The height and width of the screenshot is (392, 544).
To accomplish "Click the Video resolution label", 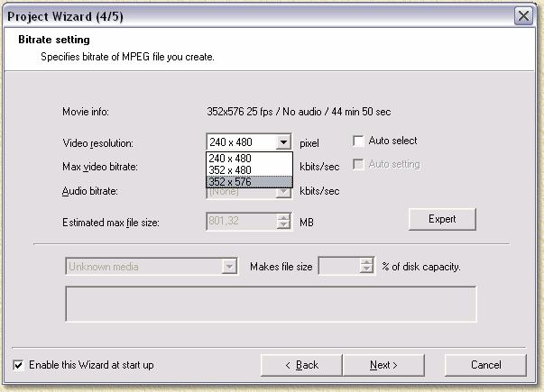I will tap(97, 143).
